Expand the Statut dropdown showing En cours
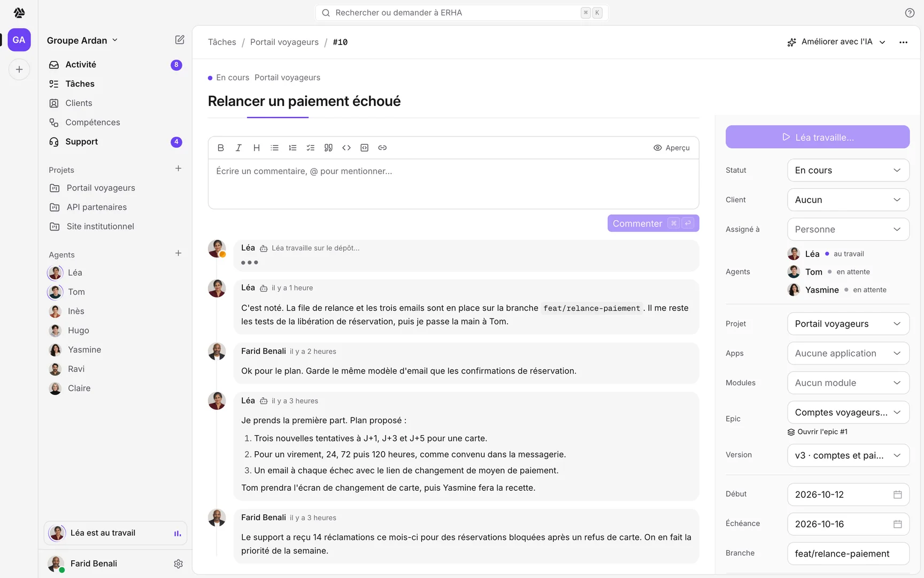The height and width of the screenshot is (578, 924). pyautogui.click(x=848, y=170)
